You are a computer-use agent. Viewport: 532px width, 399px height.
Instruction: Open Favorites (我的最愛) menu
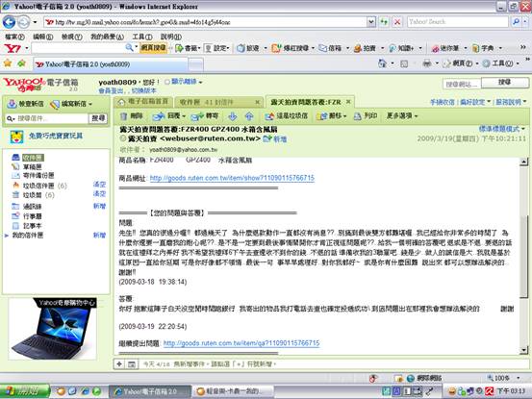(x=107, y=37)
